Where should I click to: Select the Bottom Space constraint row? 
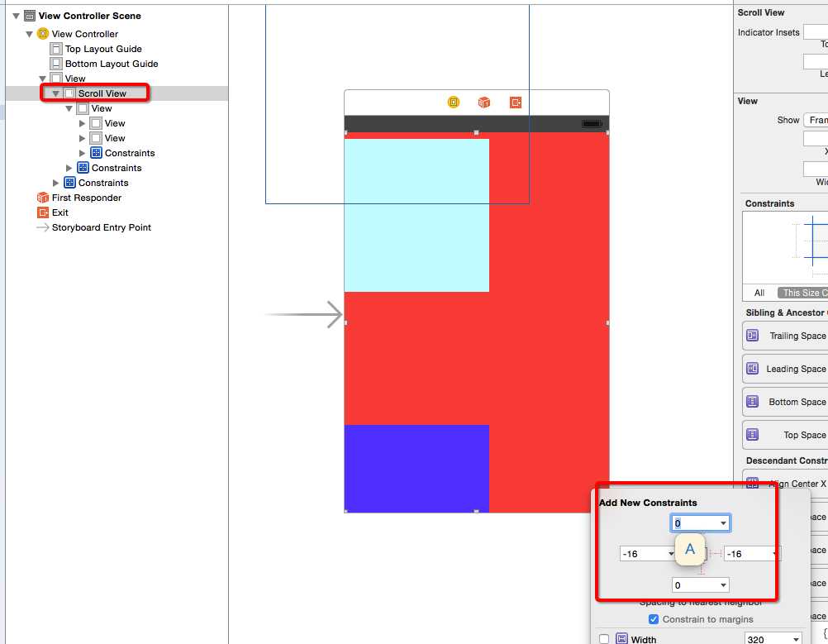click(785, 402)
